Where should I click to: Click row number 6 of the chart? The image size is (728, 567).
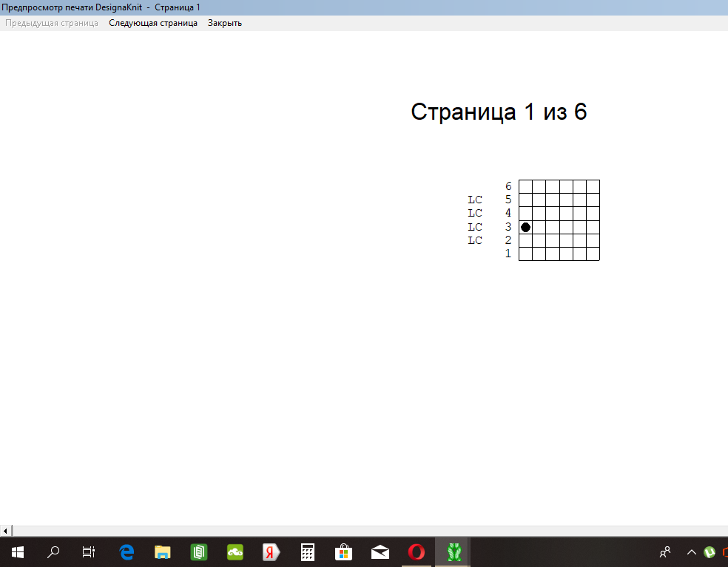(508, 186)
